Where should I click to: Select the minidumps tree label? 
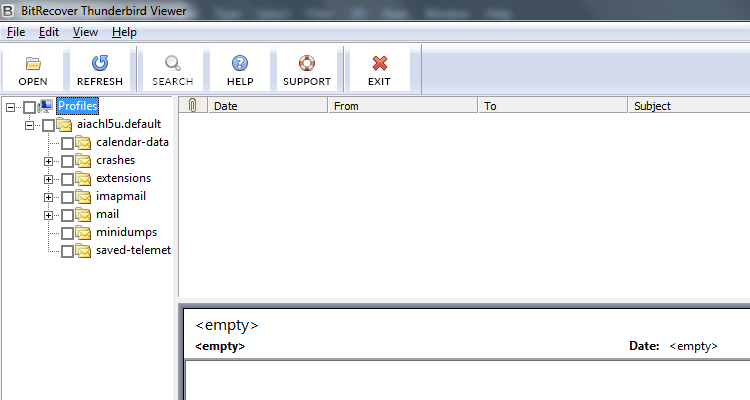click(x=126, y=232)
